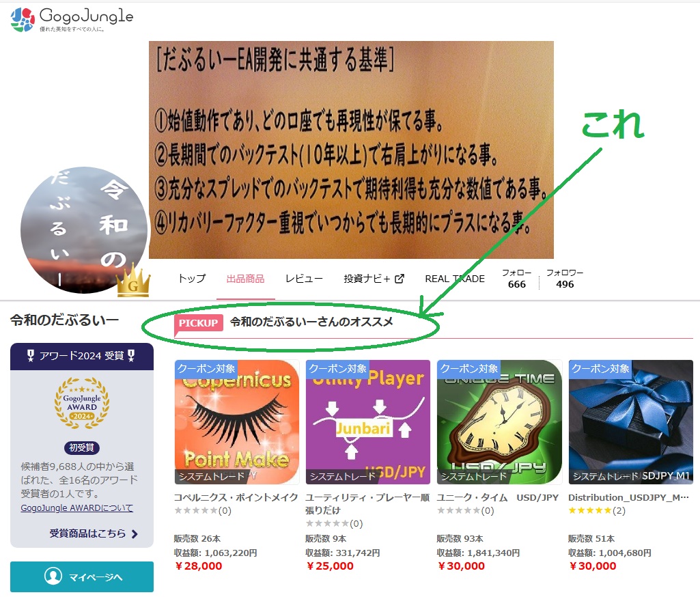Open the ユニーク・タイム USD/JPY title link
The width and height of the screenshot is (700, 597).
point(497,497)
